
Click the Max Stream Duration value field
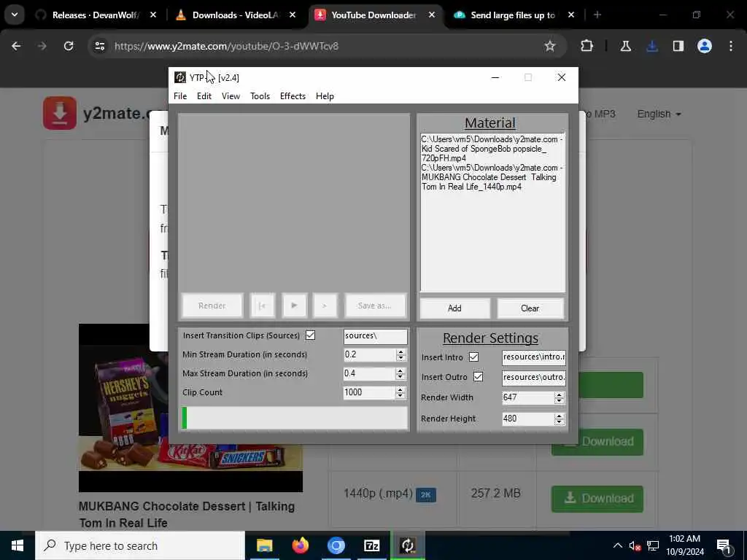[x=369, y=374]
